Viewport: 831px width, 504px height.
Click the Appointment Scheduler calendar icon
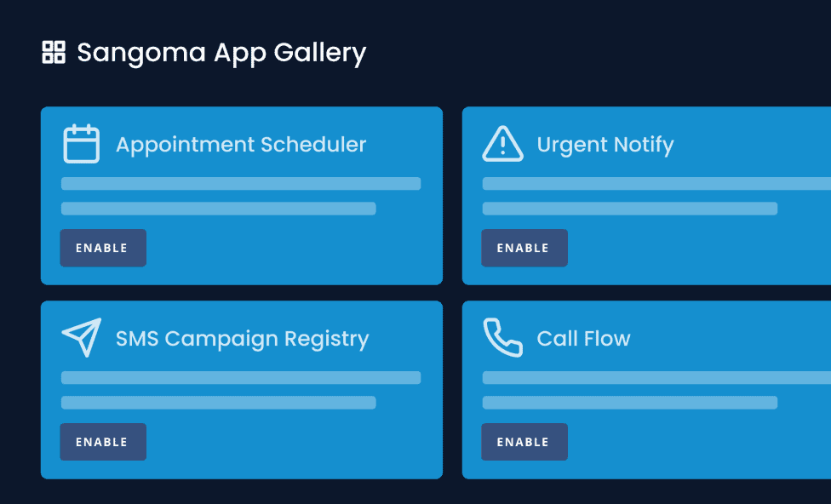point(82,144)
